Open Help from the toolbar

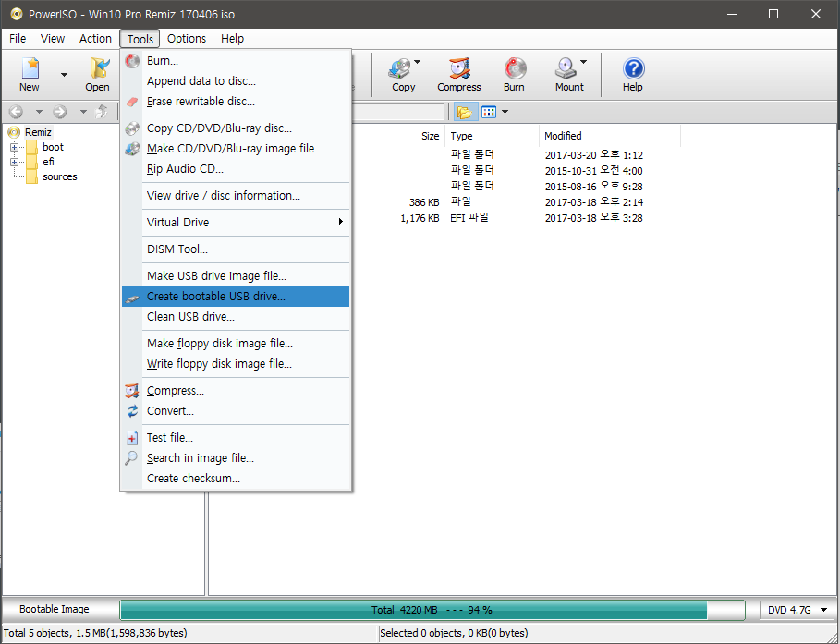(632, 74)
